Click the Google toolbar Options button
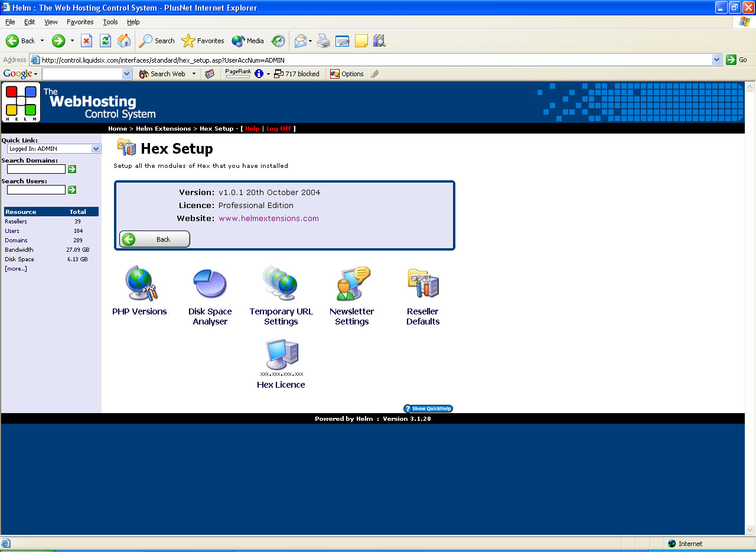756x552 pixels. coord(347,74)
